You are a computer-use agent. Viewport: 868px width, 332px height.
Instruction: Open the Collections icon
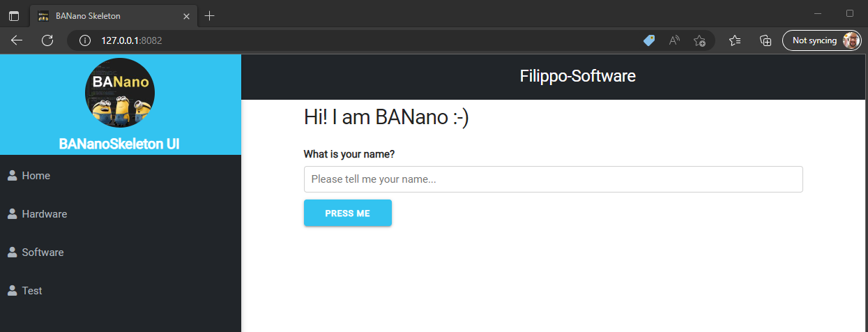tap(766, 40)
